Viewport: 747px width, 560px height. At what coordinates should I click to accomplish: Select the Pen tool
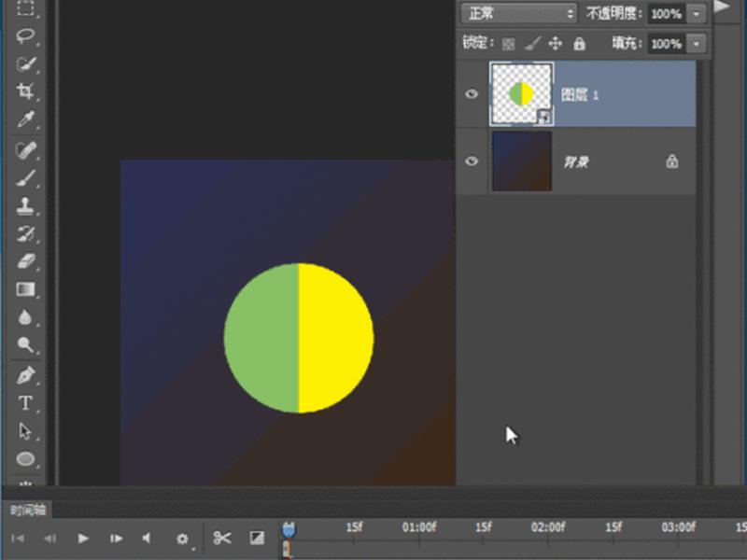(25, 375)
